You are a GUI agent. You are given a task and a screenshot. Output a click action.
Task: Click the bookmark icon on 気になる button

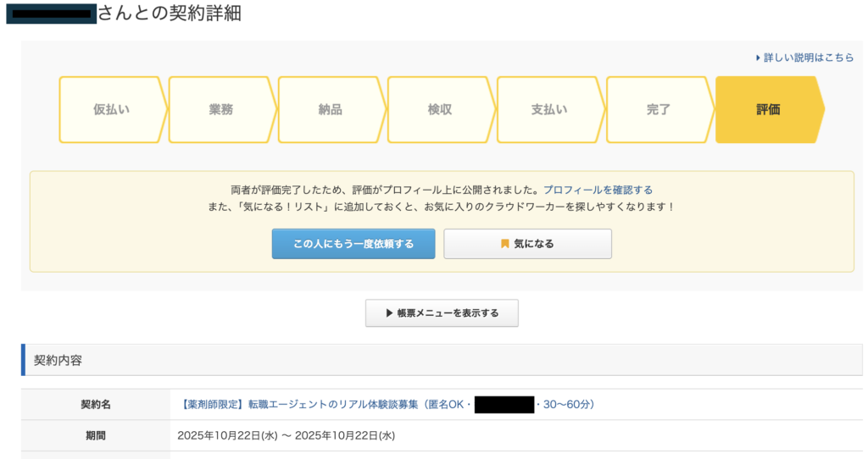(505, 244)
